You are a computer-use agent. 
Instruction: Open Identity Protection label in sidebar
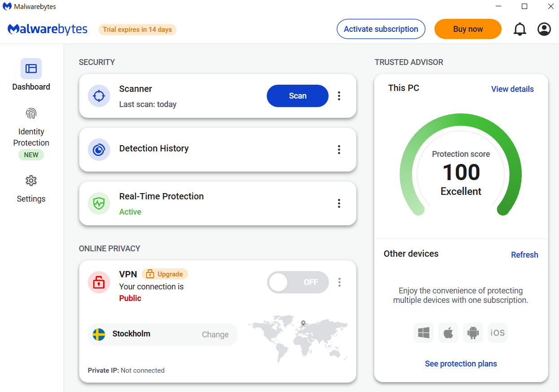pyautogui.click(x=31, y=137)
